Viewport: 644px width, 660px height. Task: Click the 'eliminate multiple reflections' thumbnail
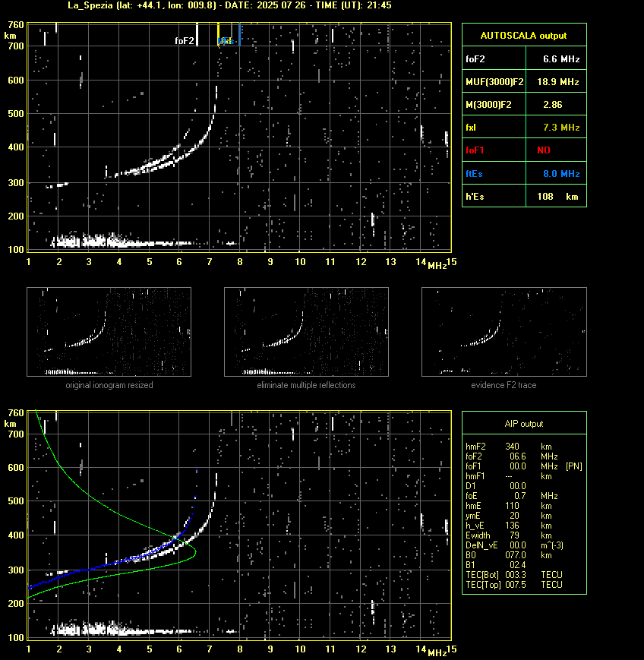(306, 332)
